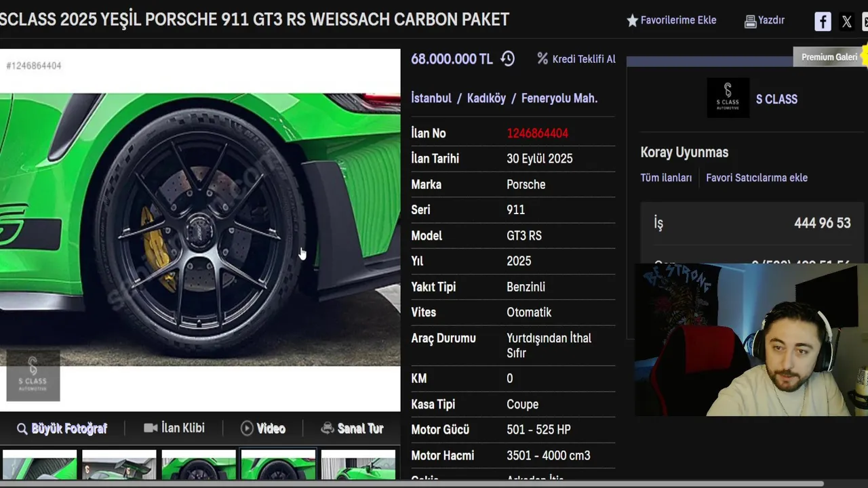Viewport: 868px width, 488px height.
Task: Select the highlighted fourth wheel thumbnail
Action: [x=279, y=464]
